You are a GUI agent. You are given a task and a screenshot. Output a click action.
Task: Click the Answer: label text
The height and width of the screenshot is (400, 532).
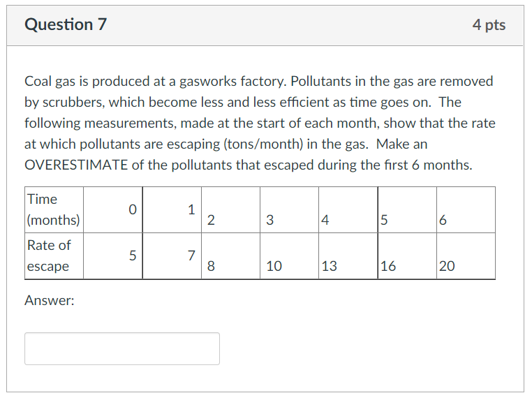point(50,300)
